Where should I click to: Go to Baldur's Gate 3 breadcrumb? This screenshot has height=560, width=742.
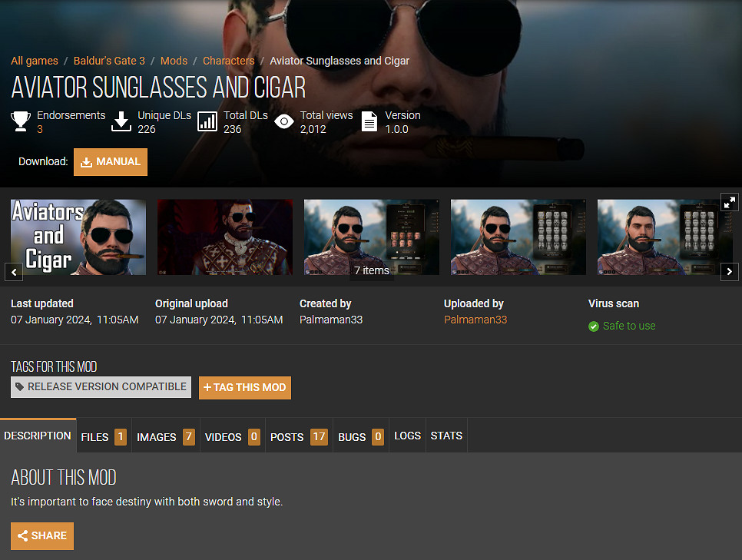tap(109, 61)
